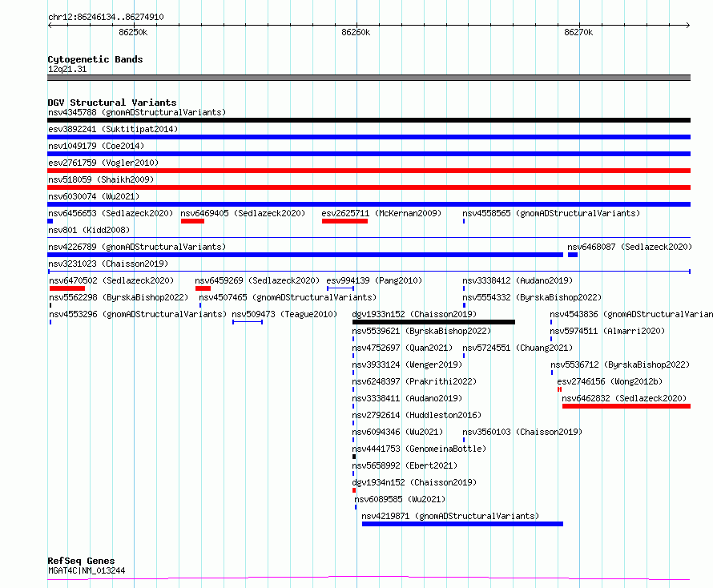713x588 pixels.
Task: Select the esv3892241 (Suktitipat2014) label
Action: 113,129
